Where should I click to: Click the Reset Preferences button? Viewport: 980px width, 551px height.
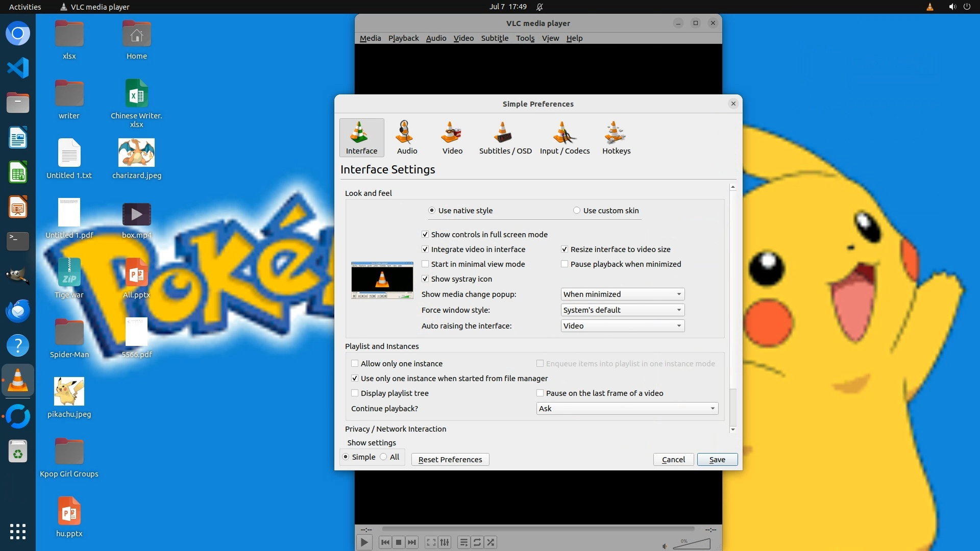(x=450, y=460)
